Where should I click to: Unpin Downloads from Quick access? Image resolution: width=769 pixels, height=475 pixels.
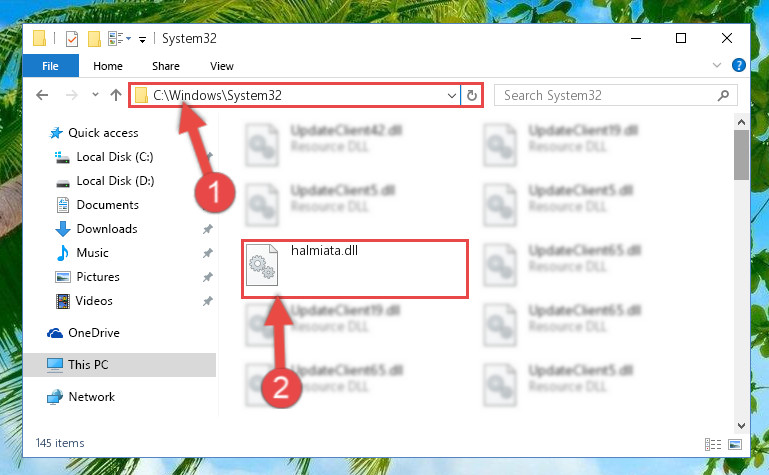coord(208,229)
